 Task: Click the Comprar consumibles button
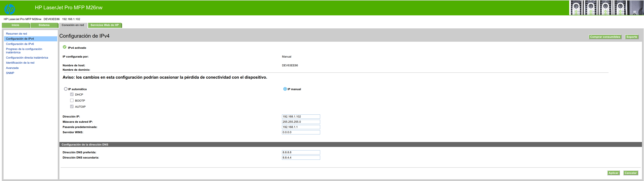click(605, 37)
